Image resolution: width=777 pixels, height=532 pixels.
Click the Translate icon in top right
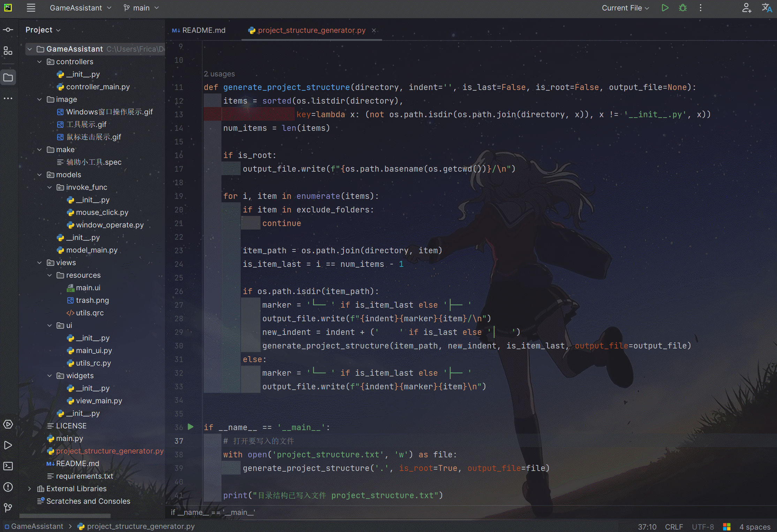click(766, 8)
